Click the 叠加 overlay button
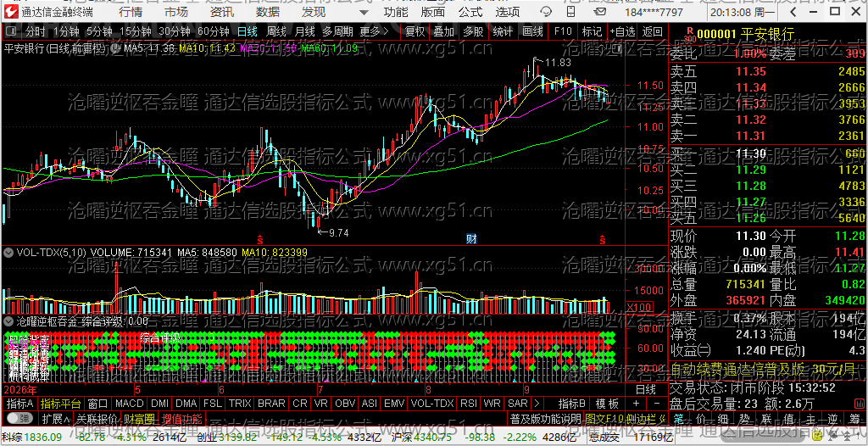 pyautogui.click(x=444, y=31)
